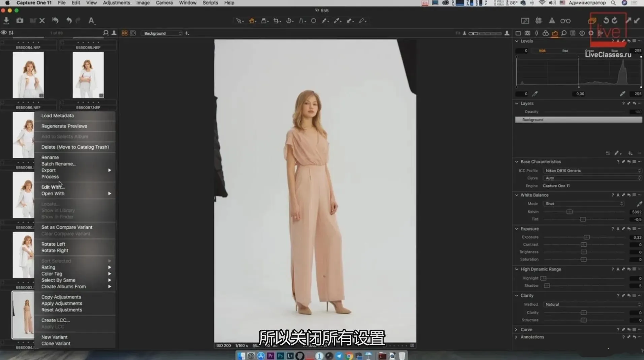Select the Spot removal circle tool

314,21
